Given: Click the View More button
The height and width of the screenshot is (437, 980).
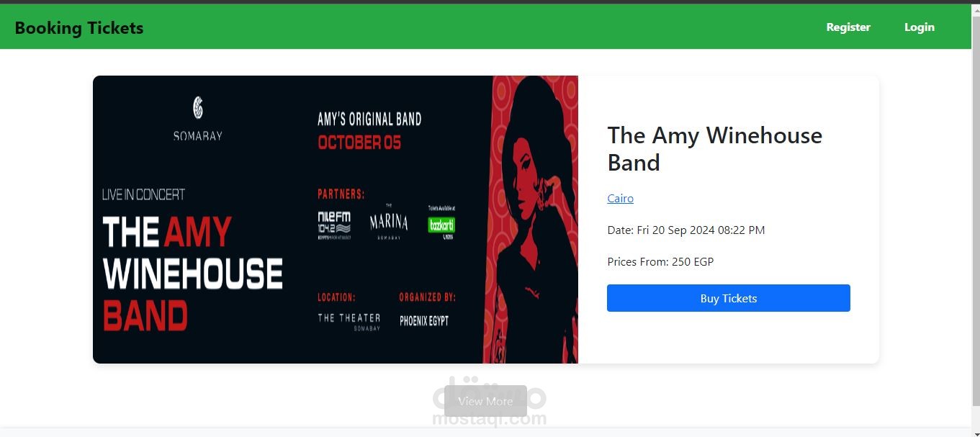Looking at the screenshot, I should coord(485,401).
